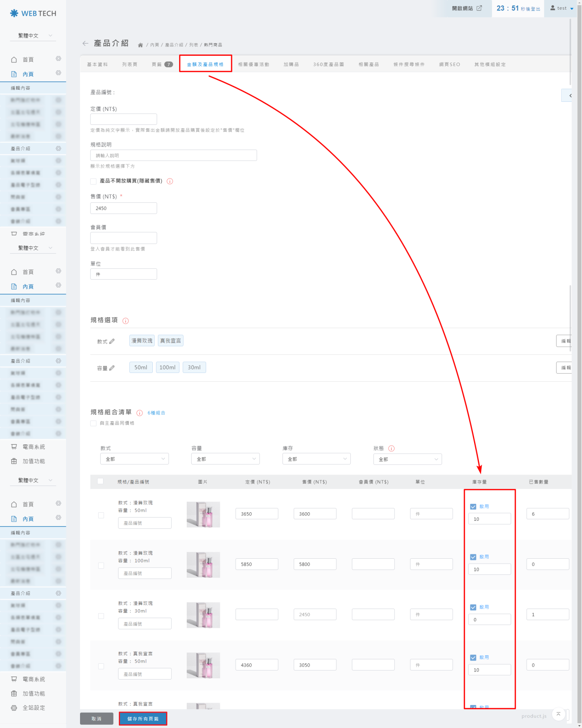Open the 庫存 filter dropdown

pos(316,459)
